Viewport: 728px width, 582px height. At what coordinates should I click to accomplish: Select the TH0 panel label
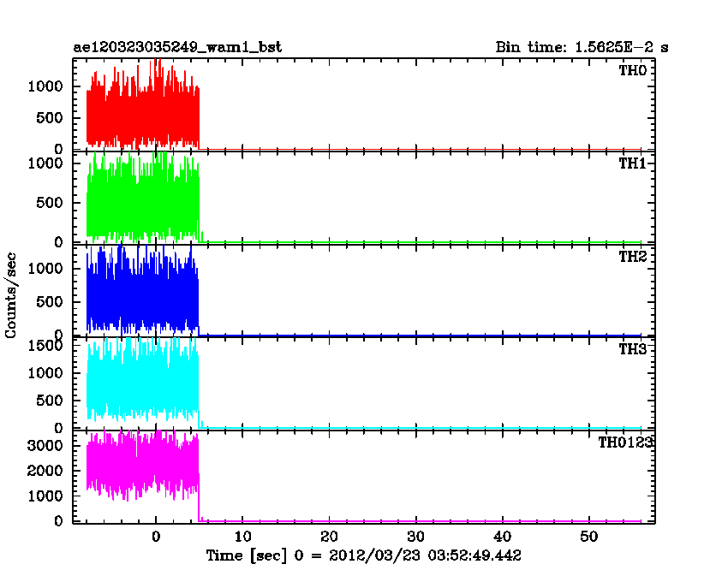tap(632, 70)
